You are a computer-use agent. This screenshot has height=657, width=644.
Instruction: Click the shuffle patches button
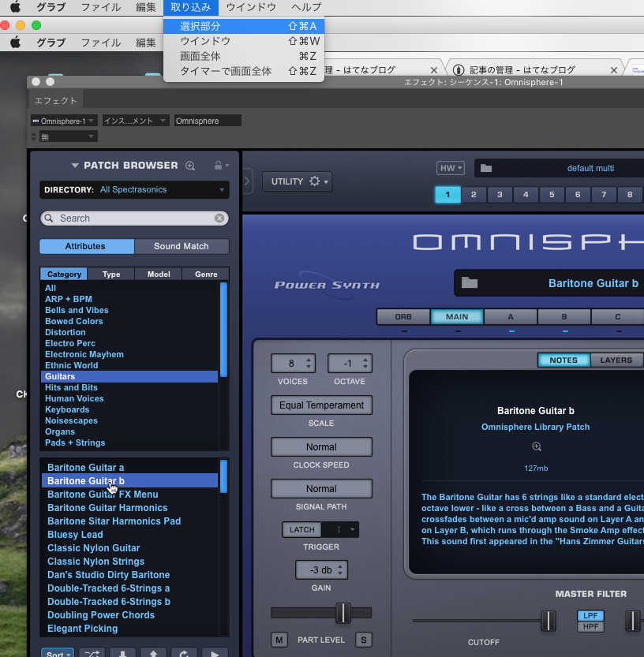click(92, 653)
